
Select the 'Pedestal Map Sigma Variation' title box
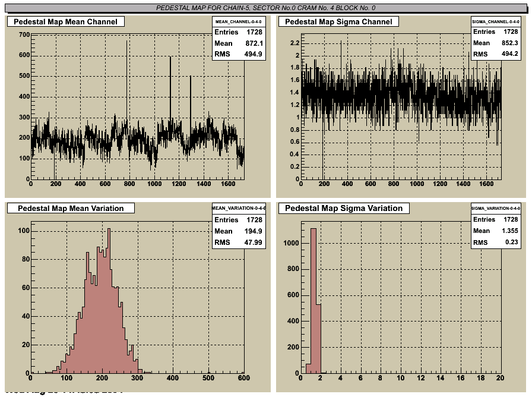pyautogui.click(x=344, y=208)
